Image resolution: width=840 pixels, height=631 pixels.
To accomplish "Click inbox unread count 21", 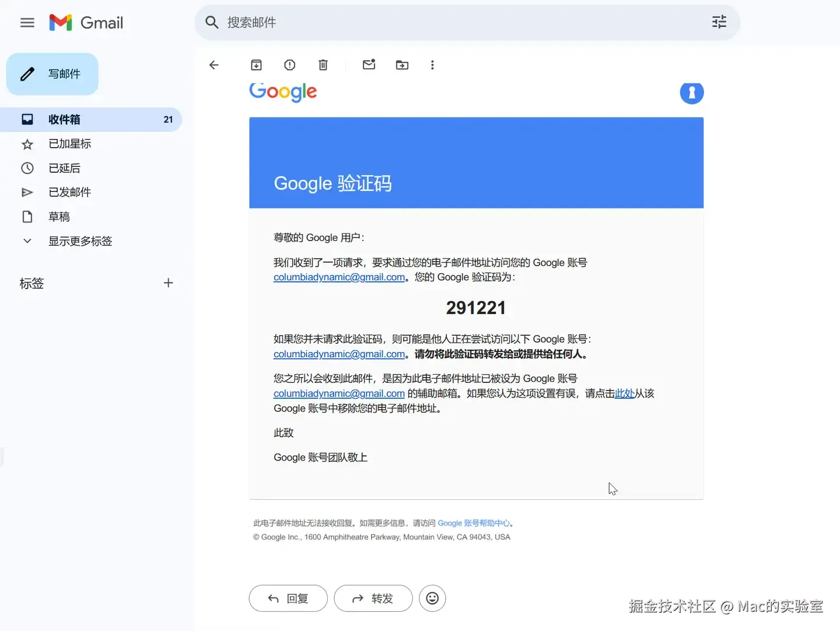I will click(x=168, y=120).
